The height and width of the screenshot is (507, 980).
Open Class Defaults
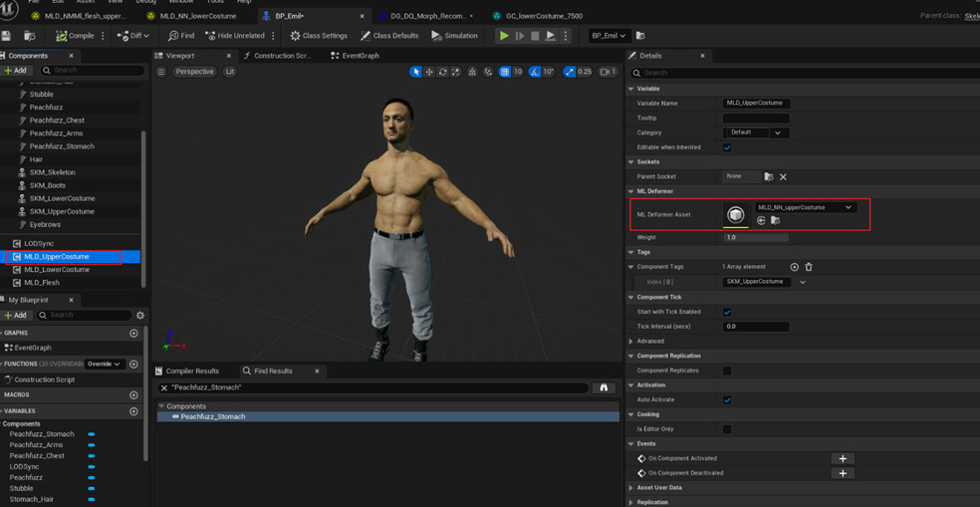(x=389, y=36)
